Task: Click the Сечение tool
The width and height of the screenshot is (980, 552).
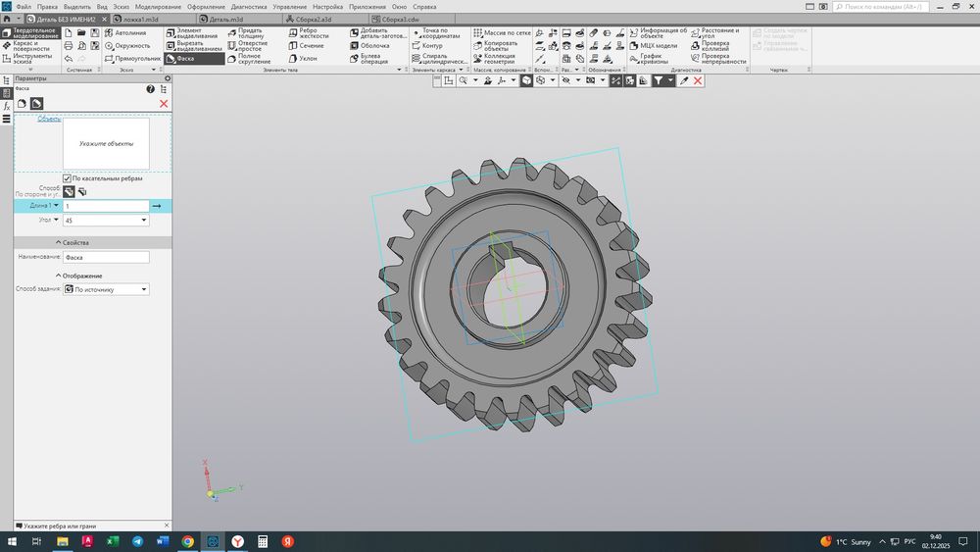Action: 306,46
